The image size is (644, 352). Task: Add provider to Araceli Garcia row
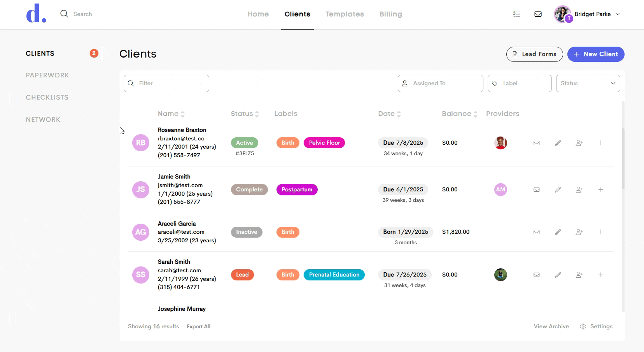[579, 232]
